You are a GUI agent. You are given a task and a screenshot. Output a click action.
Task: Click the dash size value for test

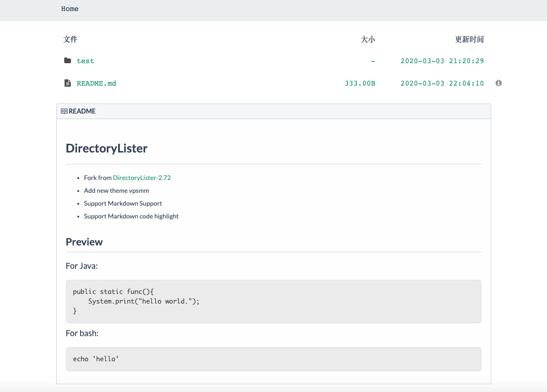373,61
